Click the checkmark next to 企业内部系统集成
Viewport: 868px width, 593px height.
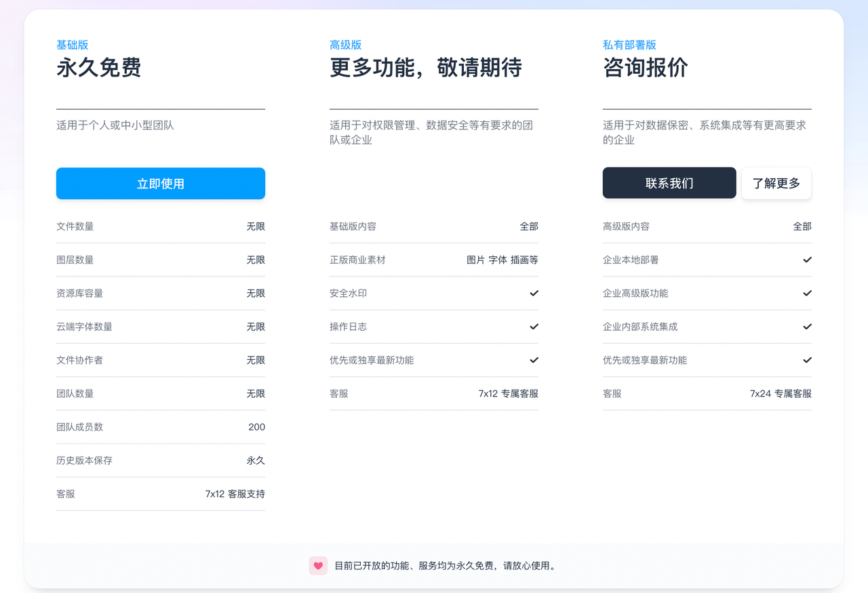[x=807, y=327]
